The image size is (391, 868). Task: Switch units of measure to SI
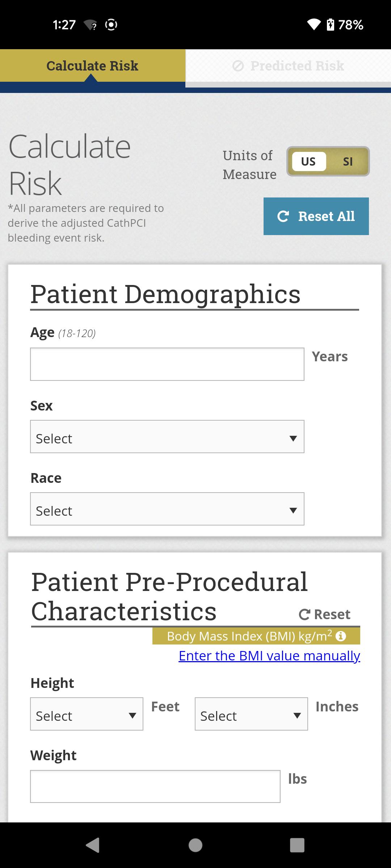(348, 161)
